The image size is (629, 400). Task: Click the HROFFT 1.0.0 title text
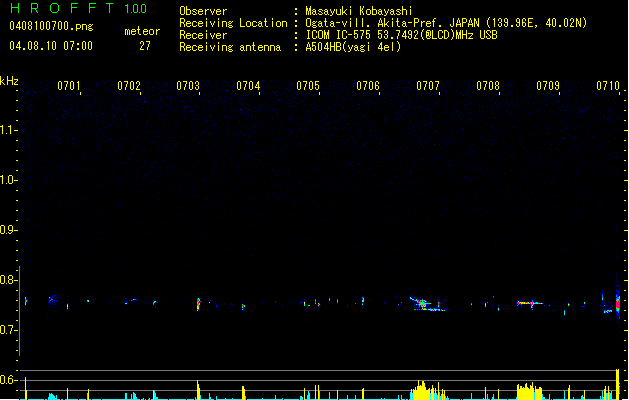(x=79, y=8)
